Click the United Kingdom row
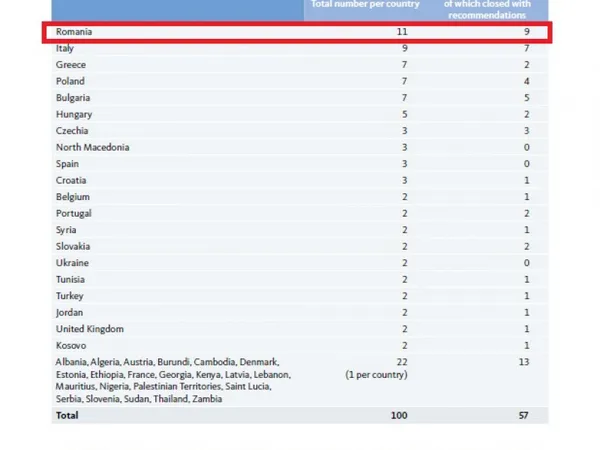The width and height of the screenshot is (600, 450). (x=89, y=329)
